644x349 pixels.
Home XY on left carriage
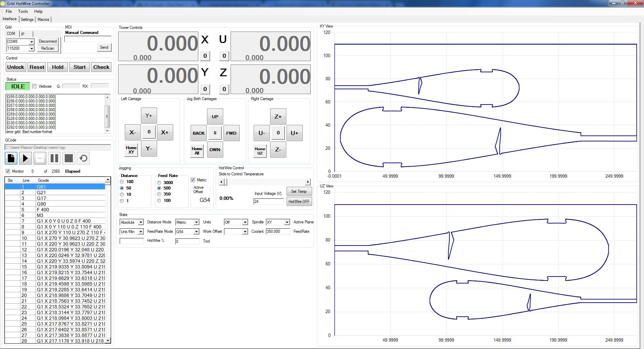click(131, 150)
